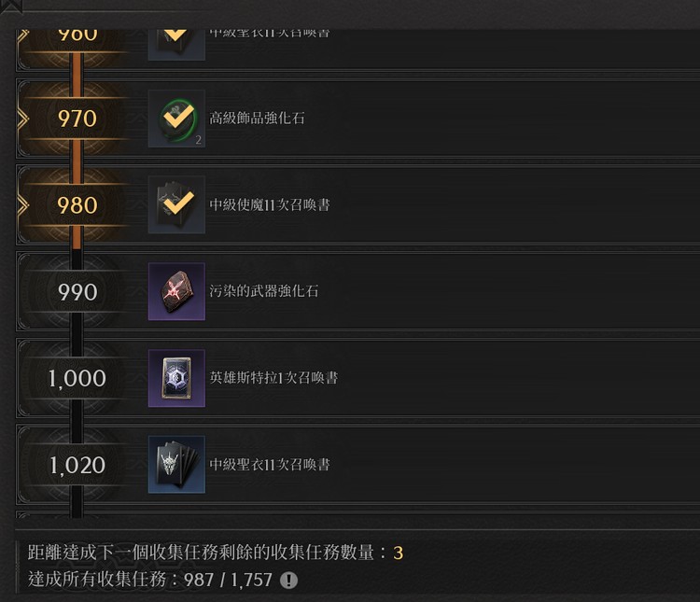The height and width of the screenshot is (602, 700).
Task: Select the 污染的武器強化石 red stone icon
Action: (176, 291)
